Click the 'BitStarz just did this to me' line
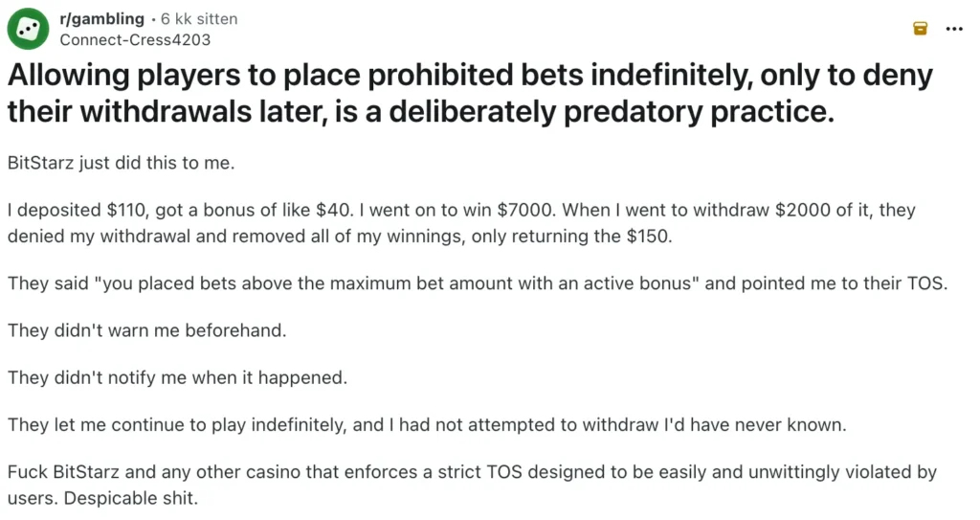Image resolution: width=980 pixels, height=520 pixels. [121, 163]
